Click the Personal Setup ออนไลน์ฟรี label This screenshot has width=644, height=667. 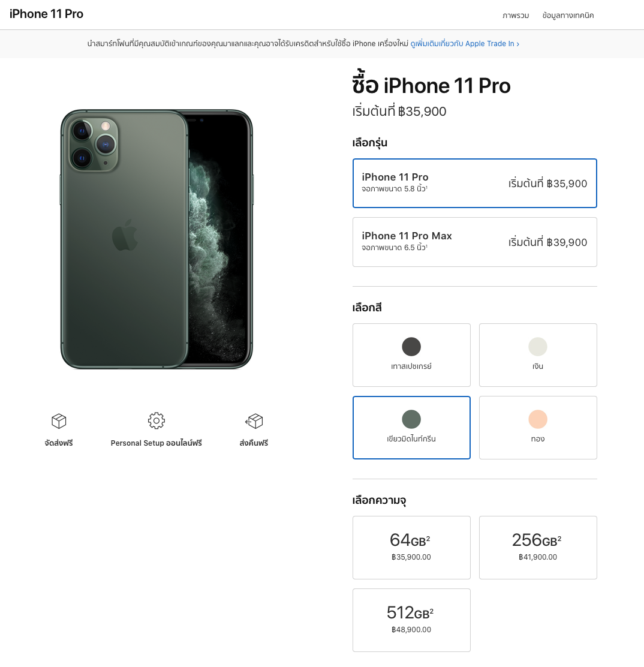tap(156, 443)
